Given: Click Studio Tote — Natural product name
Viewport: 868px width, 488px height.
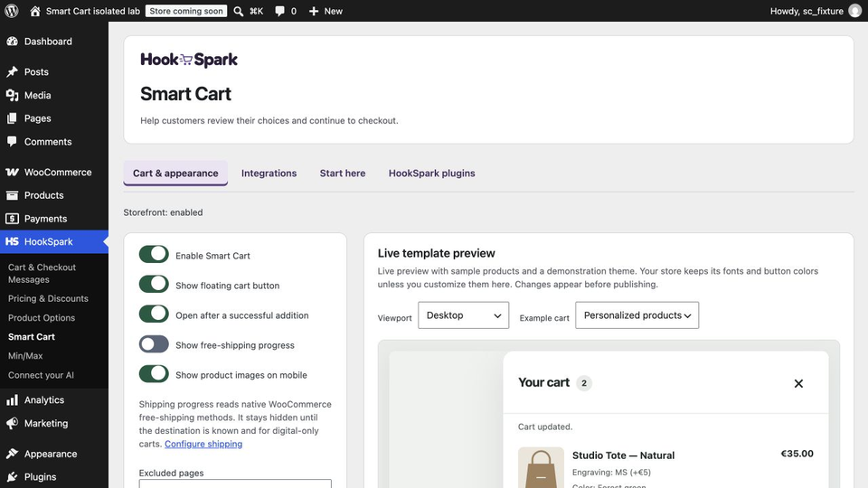Looking at the screenshot, I should (x=623, y=455).
